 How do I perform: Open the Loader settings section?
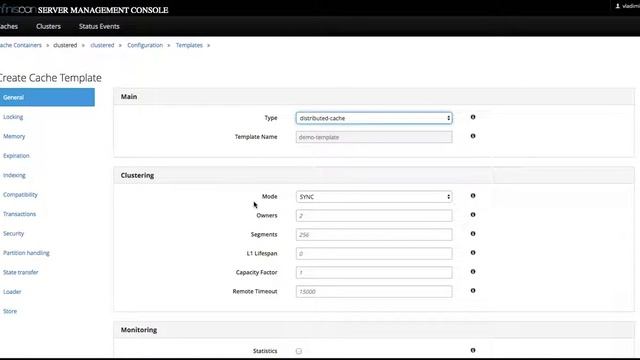click(x=12, y=292)
